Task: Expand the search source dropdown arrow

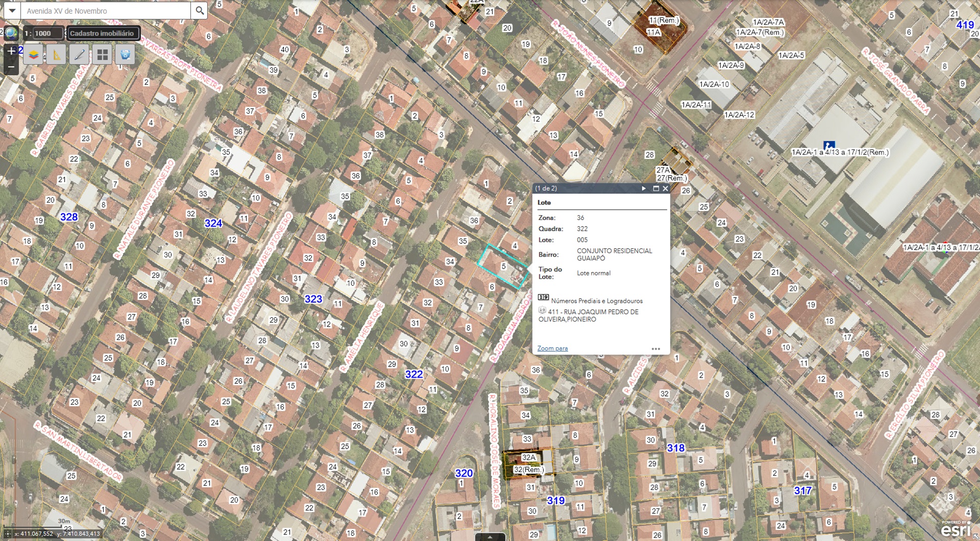Action: tap(12, 10)
